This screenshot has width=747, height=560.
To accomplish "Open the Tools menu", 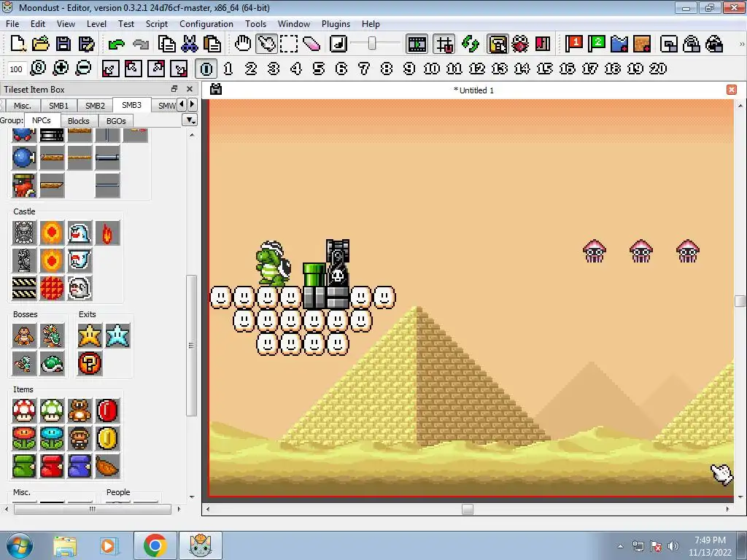I will 255,24.
